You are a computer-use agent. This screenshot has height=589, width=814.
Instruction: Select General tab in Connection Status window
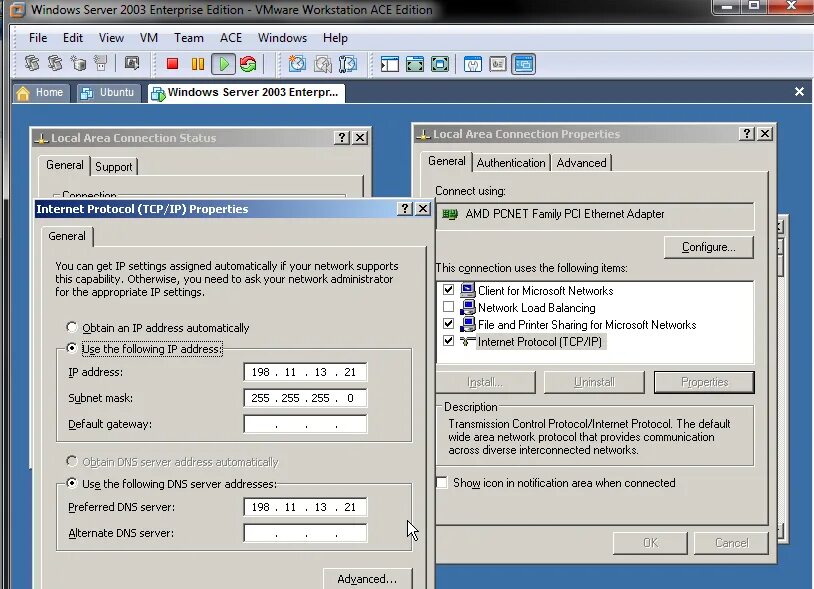64,165
